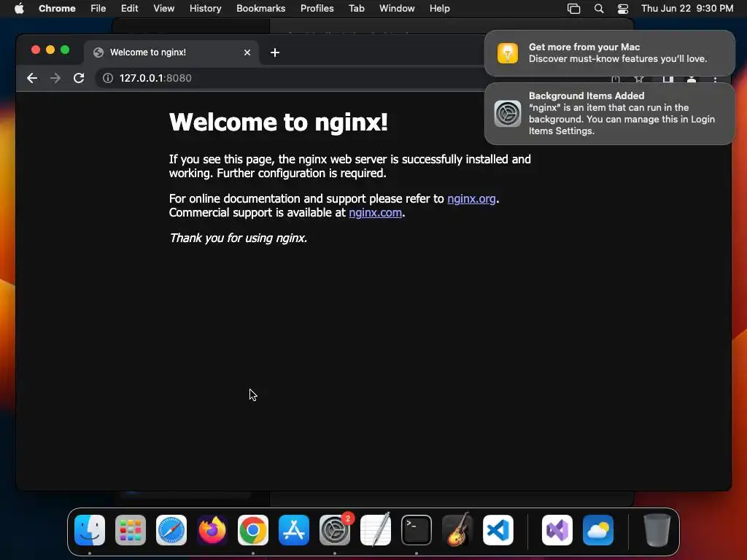Screen dimensions: 747x560
Task: Open the nginx.com commercial support link
Action: click(375, 212)
